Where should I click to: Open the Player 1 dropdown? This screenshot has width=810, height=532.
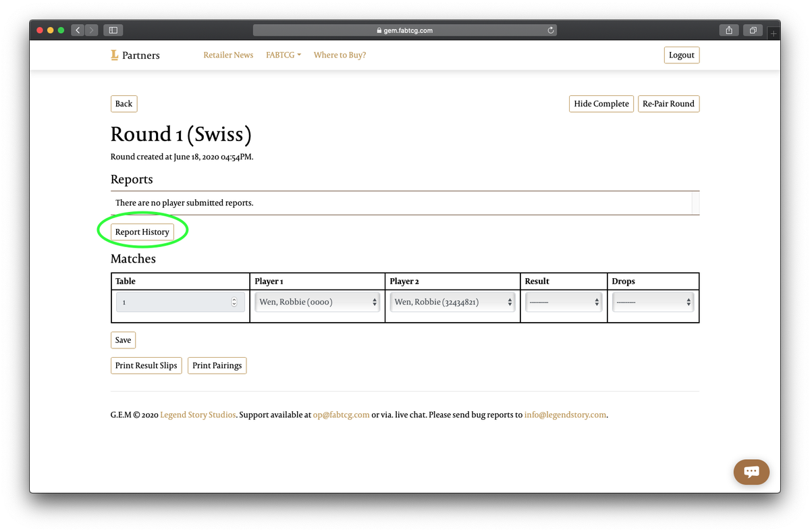point(318,302)
